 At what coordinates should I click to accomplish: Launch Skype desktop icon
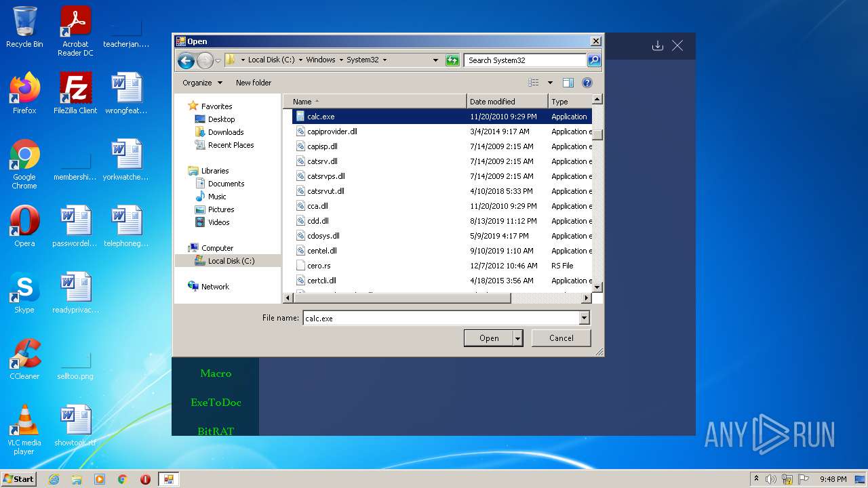pos(24,293)
